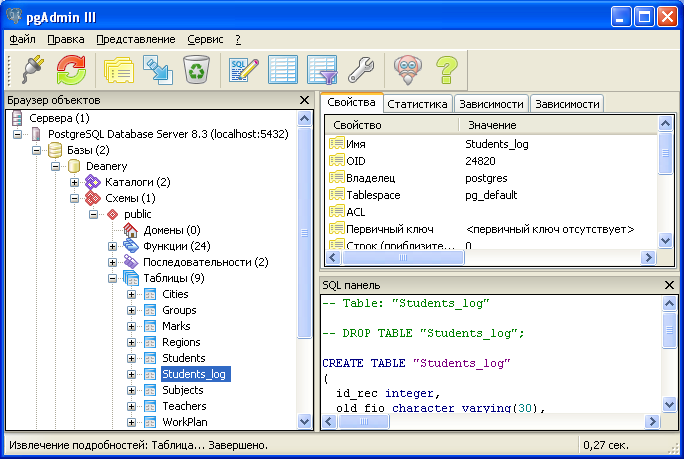The width and height of the screenshot is (684, 459).
Task: Open the SQL query tool
Action: point(243,70)
